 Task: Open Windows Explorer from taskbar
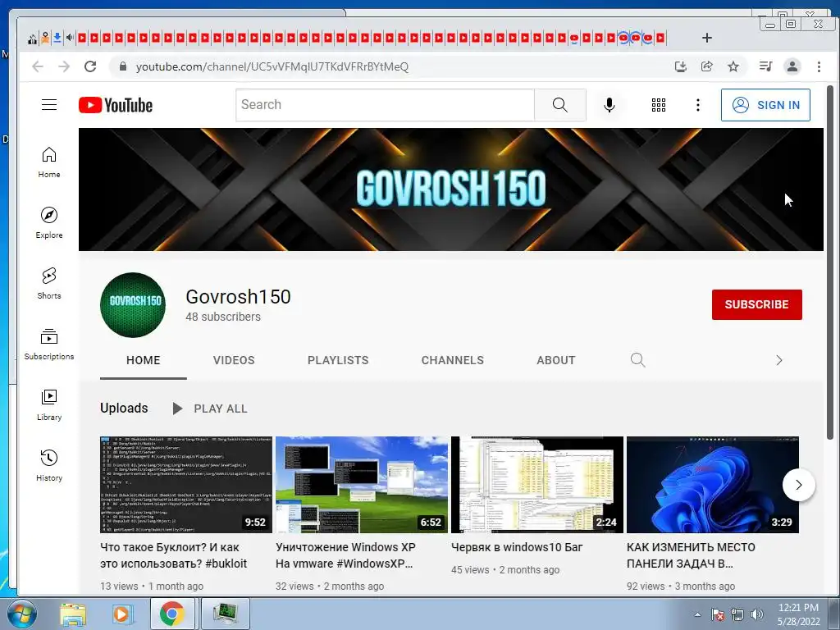pos(73,614)
